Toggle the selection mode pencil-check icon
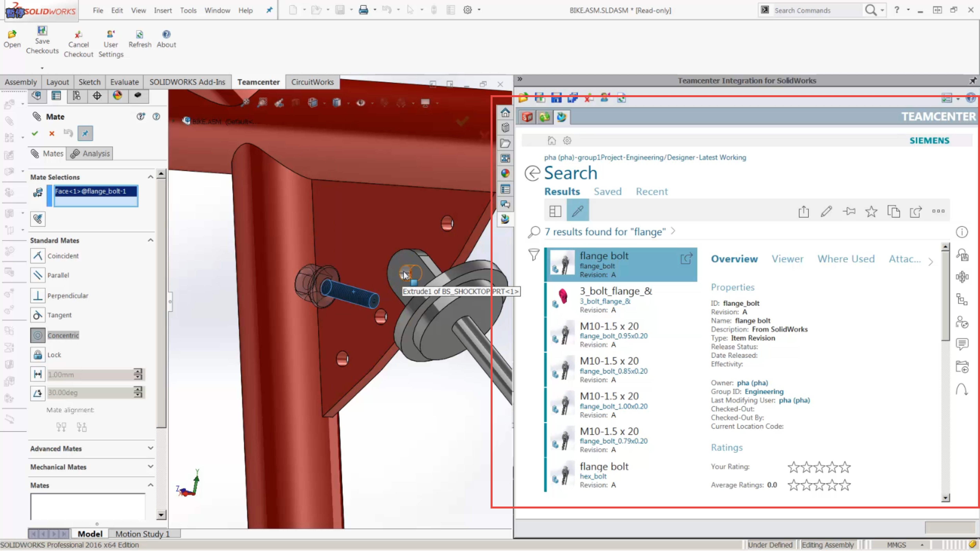The height and width of the screenshot is (551, 980). tap(577, 210)
